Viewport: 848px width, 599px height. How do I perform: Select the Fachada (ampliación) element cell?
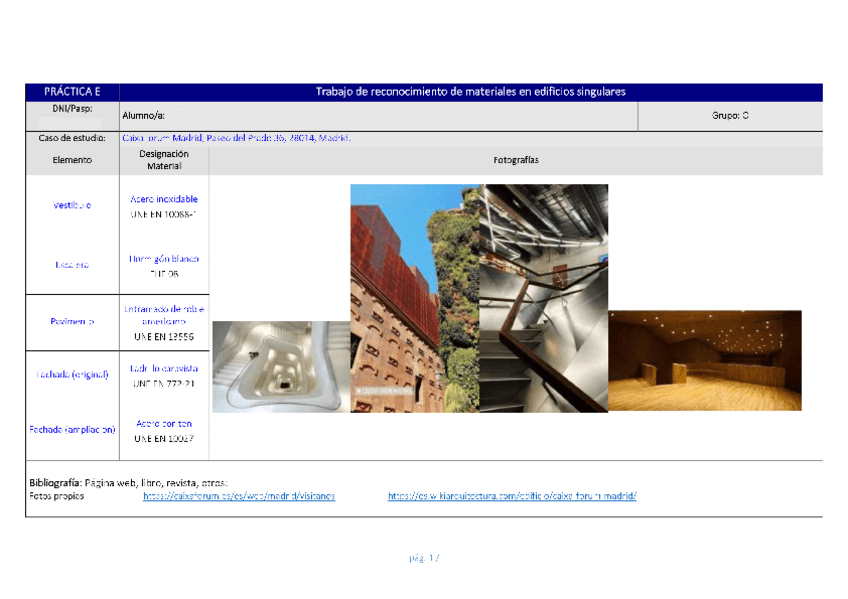(x=72, y=429)
